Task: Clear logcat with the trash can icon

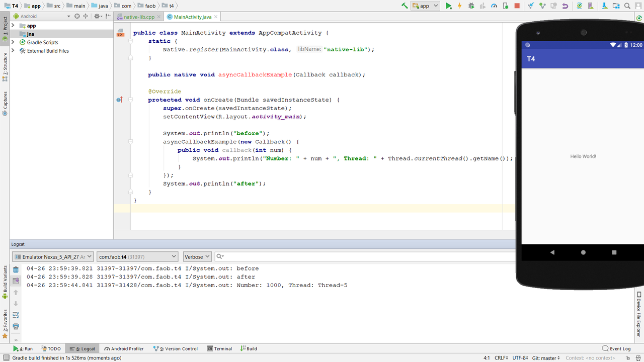Action: [x=16, y=269]
